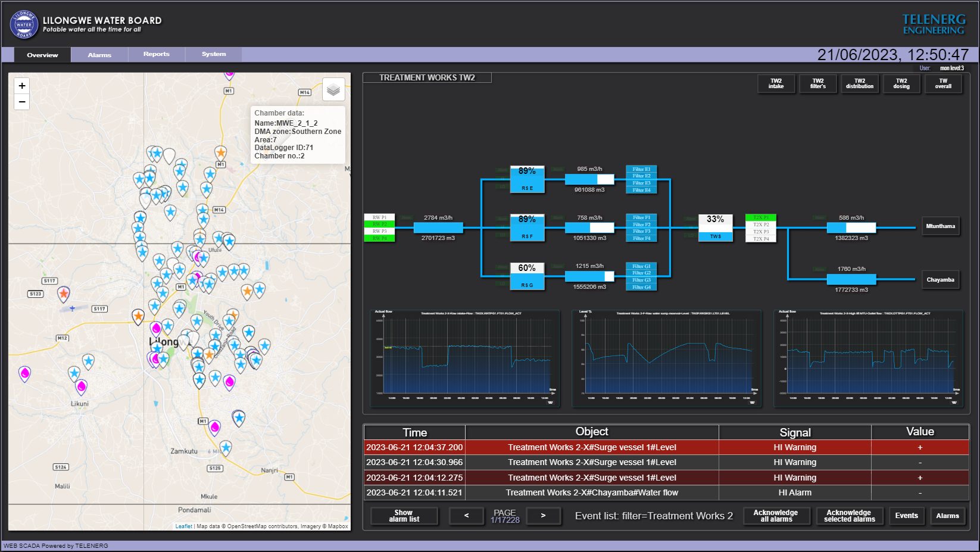
Task: Click the Lilongwe Water Board logo
Action: (x=24, y=24)
